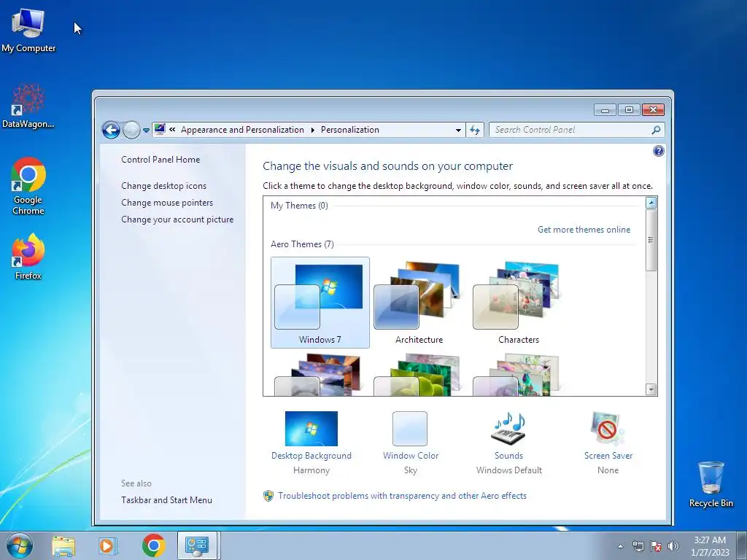Open the Recycle Bin
The image size is (747, 560).
(711, 484)
